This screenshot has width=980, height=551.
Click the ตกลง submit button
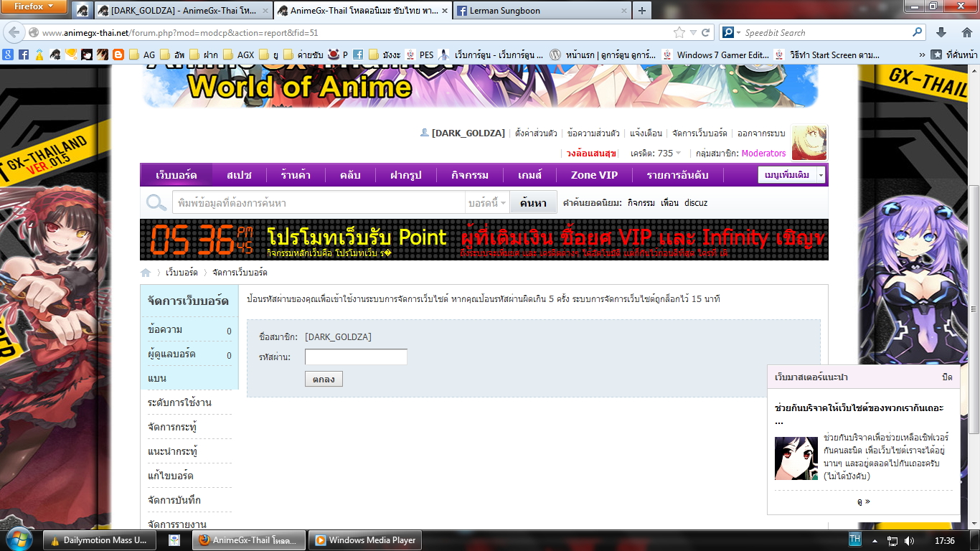point(324,379)
